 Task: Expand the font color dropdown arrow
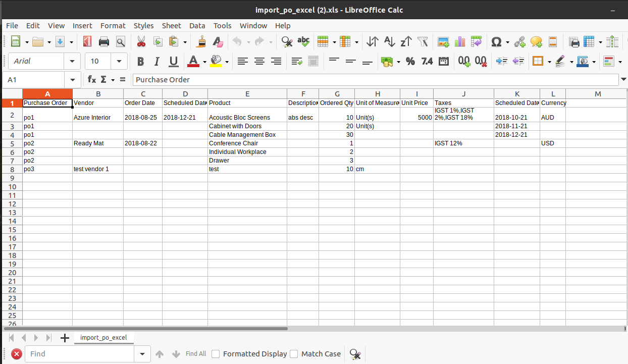205,62
